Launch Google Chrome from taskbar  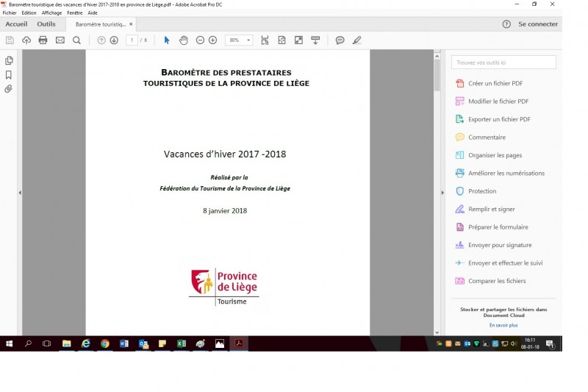104,343
